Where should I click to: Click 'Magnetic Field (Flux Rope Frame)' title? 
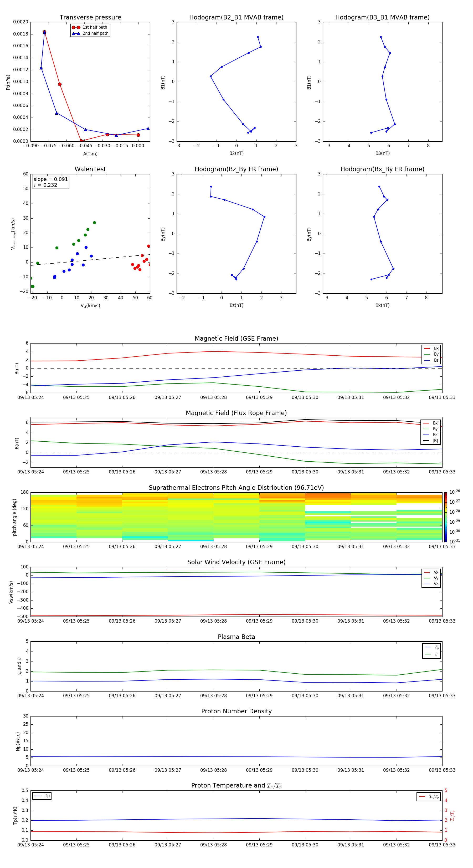click(x=236, y=413)
